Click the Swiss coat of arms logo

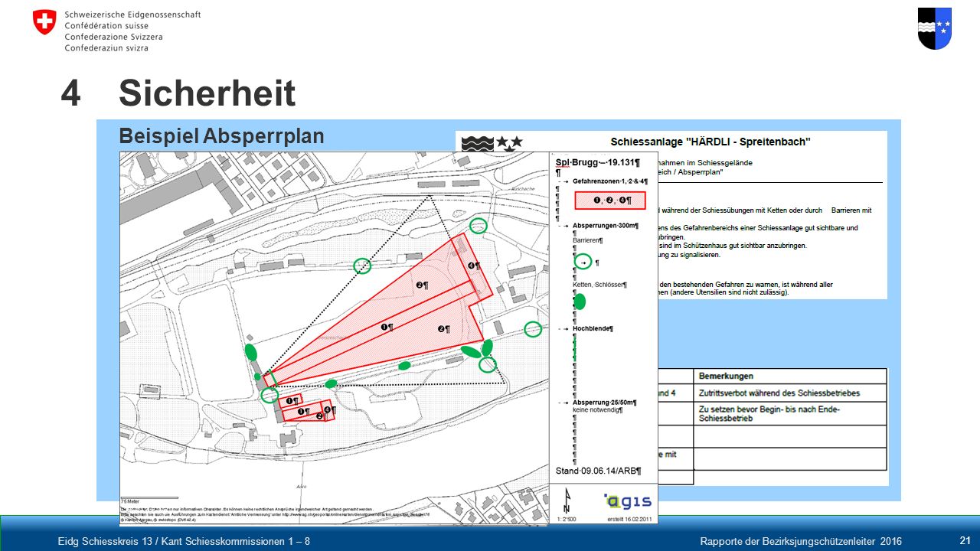(44, 22)
